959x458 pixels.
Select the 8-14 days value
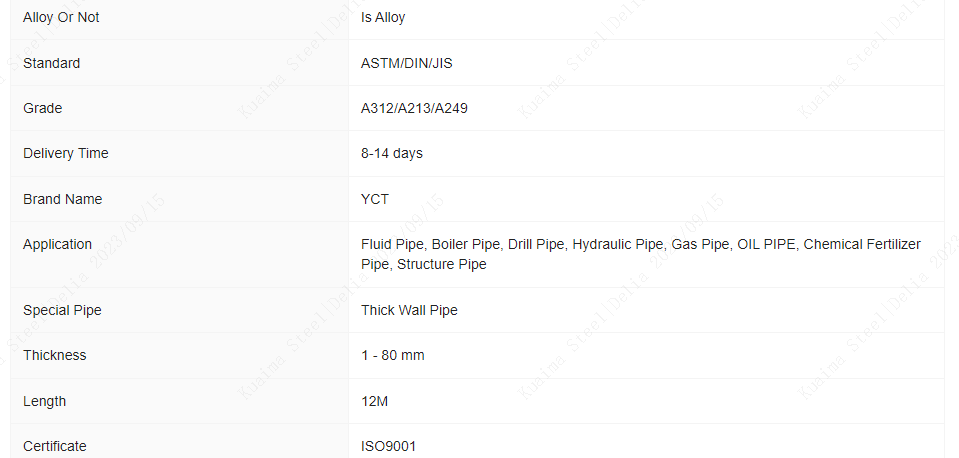[391, 153]
